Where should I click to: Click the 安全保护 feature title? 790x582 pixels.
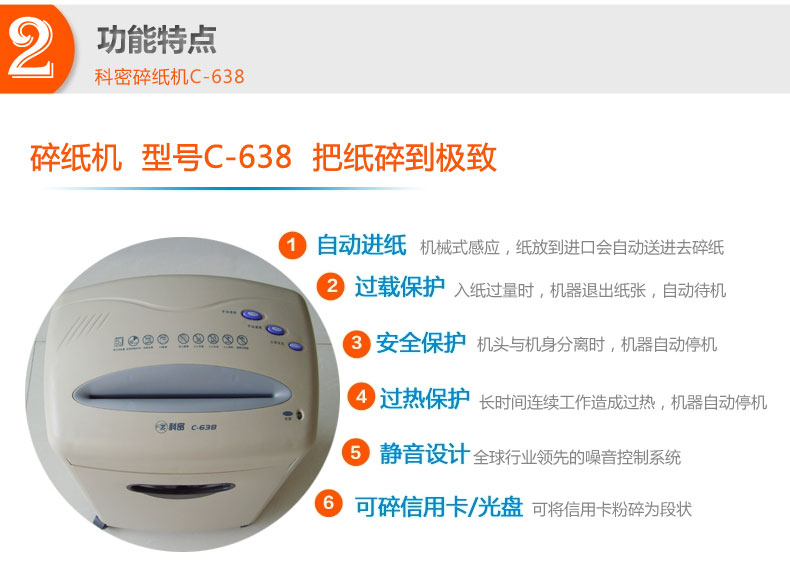[x=421, y=343]
